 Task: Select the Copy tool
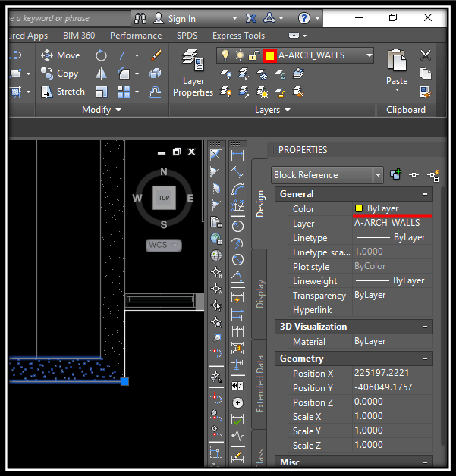[59, 74]
